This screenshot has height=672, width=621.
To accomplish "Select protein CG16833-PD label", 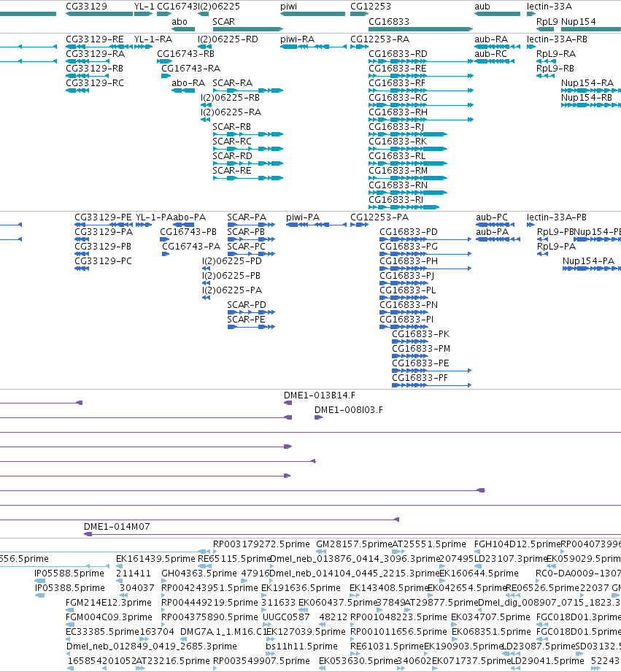I will click(409, 232).
